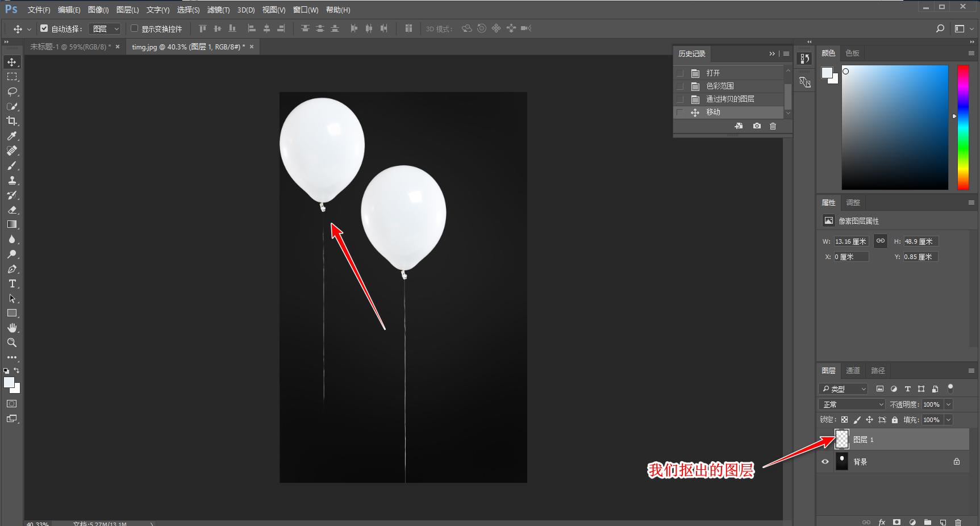Open the layer filter 类型 dropdown
Viewport: 980px width, 526px height.
pyautogui.click(x=844, y=389)
